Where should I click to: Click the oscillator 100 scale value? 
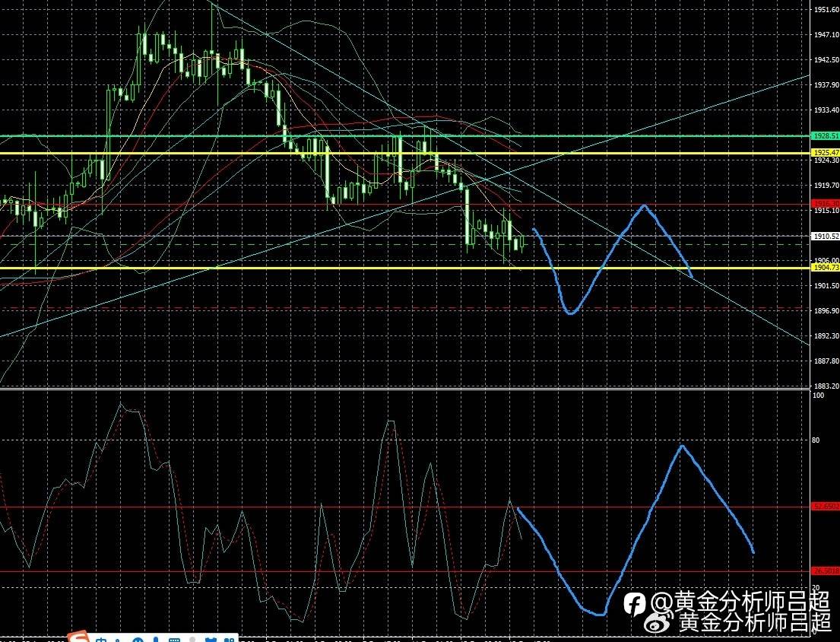(x=819, y=396)
